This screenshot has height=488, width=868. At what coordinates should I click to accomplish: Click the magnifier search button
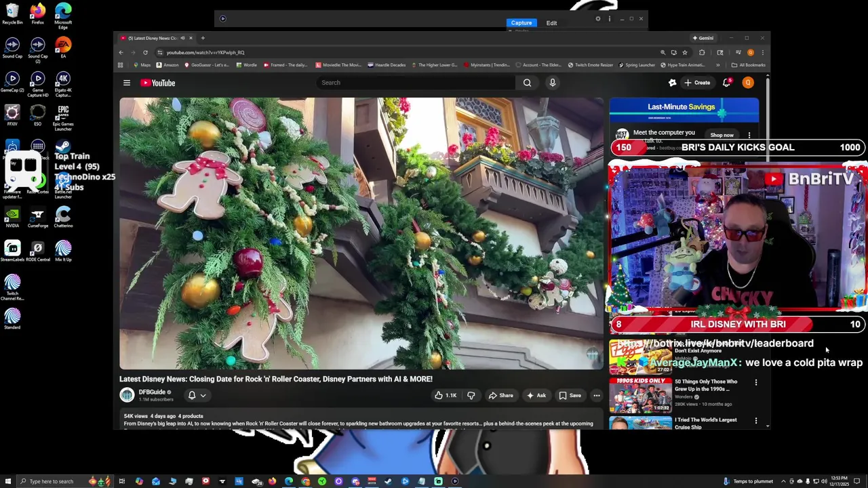click(x=527, y=83)
